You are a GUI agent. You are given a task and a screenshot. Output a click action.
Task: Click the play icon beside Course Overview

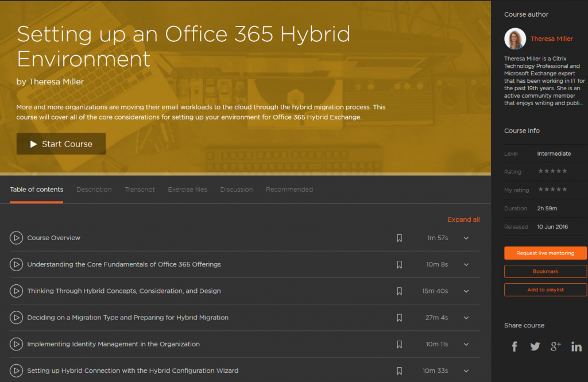click(x=16, y=237)
